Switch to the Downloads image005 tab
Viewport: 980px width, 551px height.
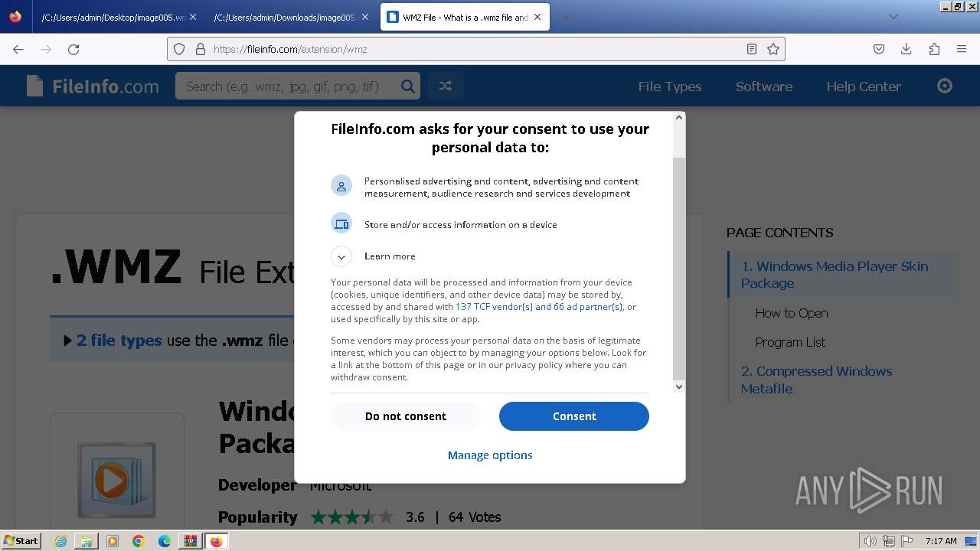click(x=292, y=17)
